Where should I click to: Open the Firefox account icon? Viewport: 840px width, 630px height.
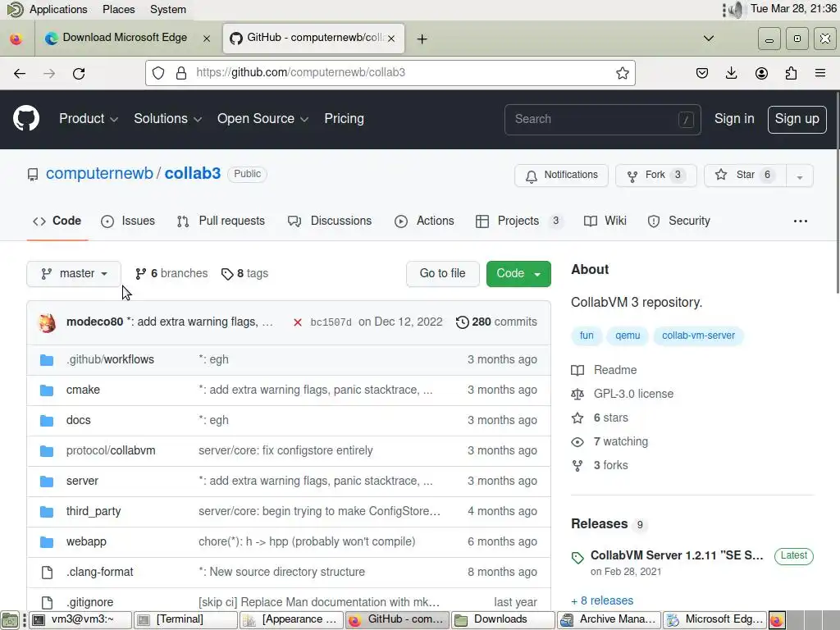(761, 73)
